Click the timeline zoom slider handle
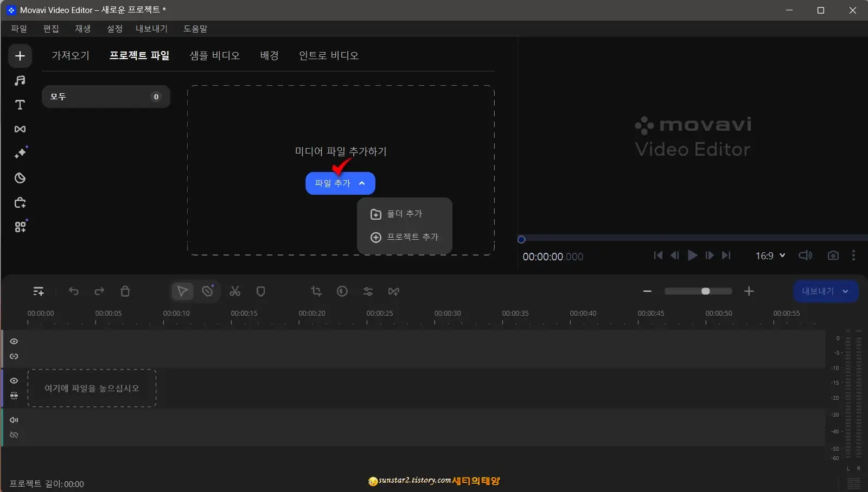The image size is (868, 492). pos(705,291)
